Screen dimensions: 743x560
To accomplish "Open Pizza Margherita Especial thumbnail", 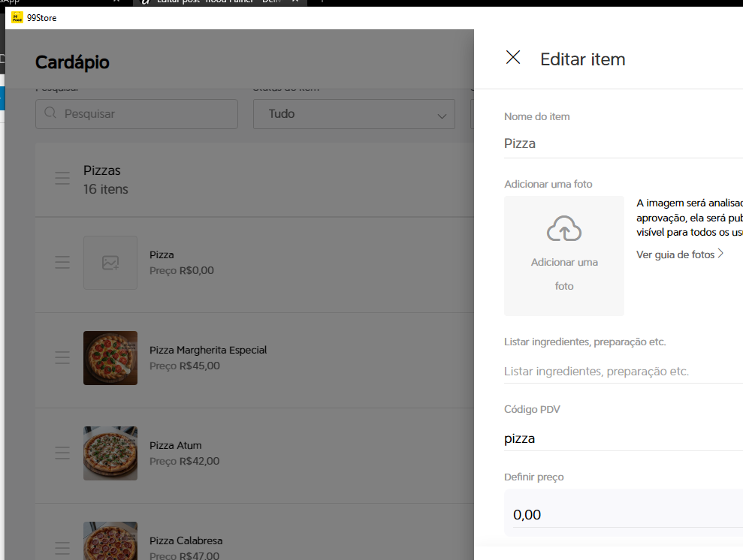I will coord(110,358).
